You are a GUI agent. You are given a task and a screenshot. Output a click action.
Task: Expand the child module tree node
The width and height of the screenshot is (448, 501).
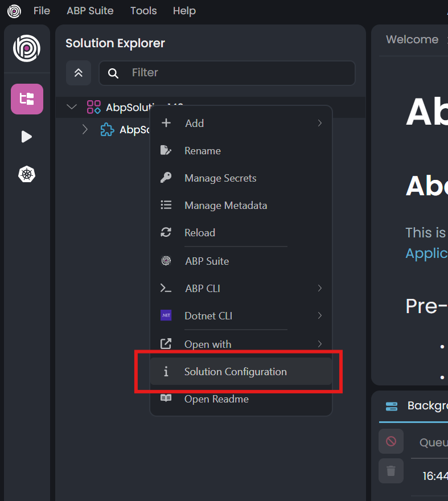tap(85, 130)
